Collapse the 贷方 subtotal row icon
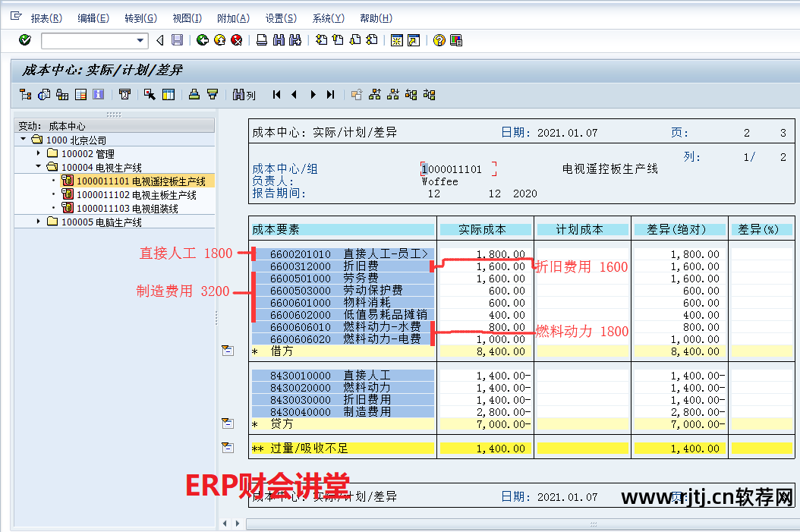The width and height of the screenshot is (800, 532). (x=228, y=423)
